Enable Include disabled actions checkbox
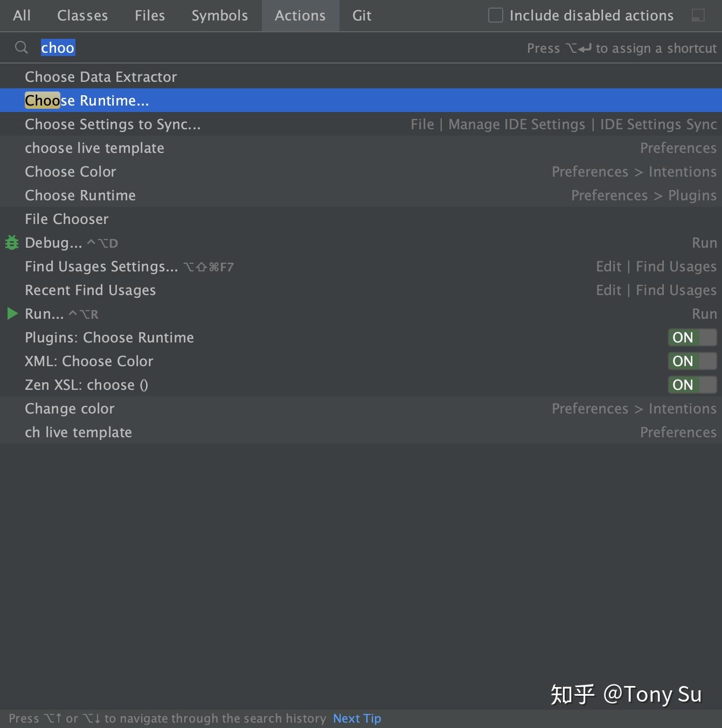The image size is (722, 728). click(494, 15)
